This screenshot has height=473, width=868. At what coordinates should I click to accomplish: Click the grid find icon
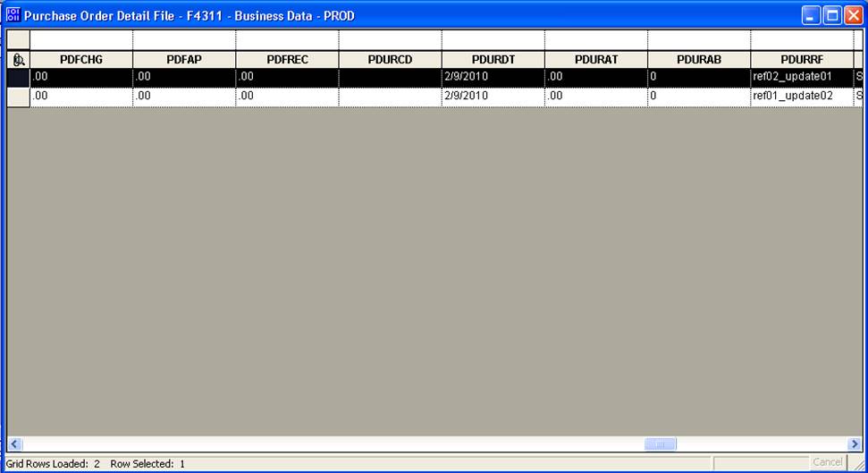[x=18, y=60]
